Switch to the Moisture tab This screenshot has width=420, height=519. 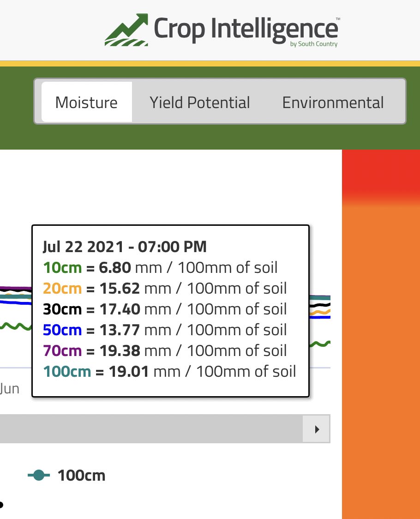[x=87, y=102]
